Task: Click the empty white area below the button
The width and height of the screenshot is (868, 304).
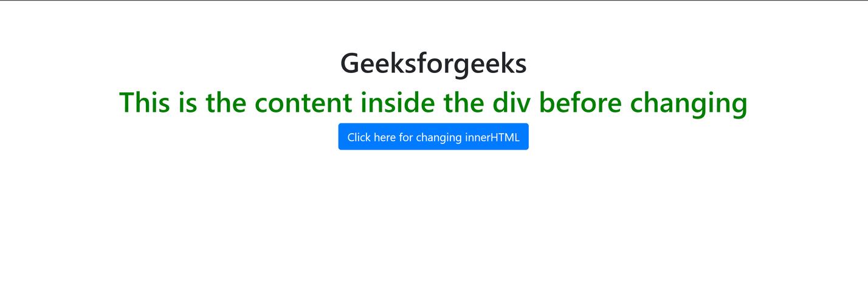Action: pyautogui.click(x=433, y=231)
